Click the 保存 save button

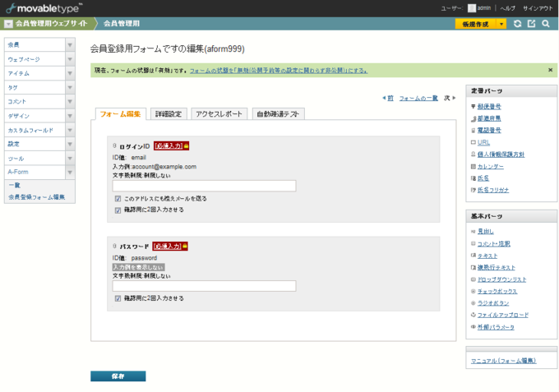118,376
